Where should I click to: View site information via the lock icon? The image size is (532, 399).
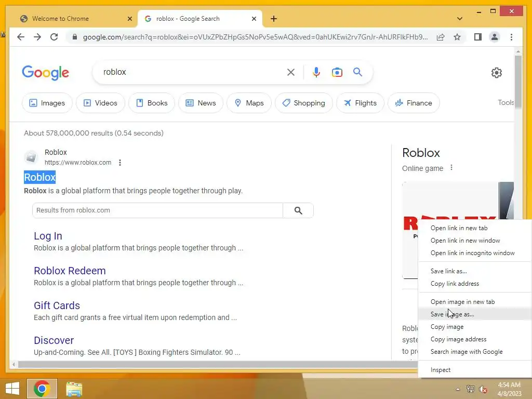75,37
